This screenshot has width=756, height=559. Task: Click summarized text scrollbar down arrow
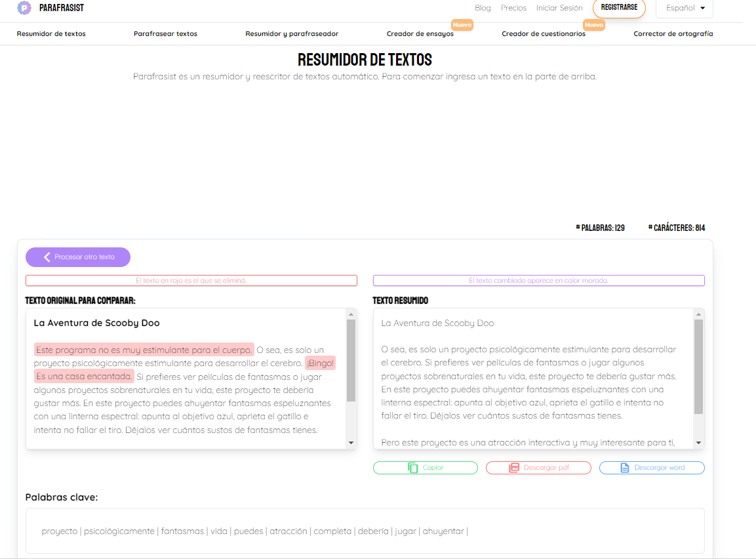698,443
